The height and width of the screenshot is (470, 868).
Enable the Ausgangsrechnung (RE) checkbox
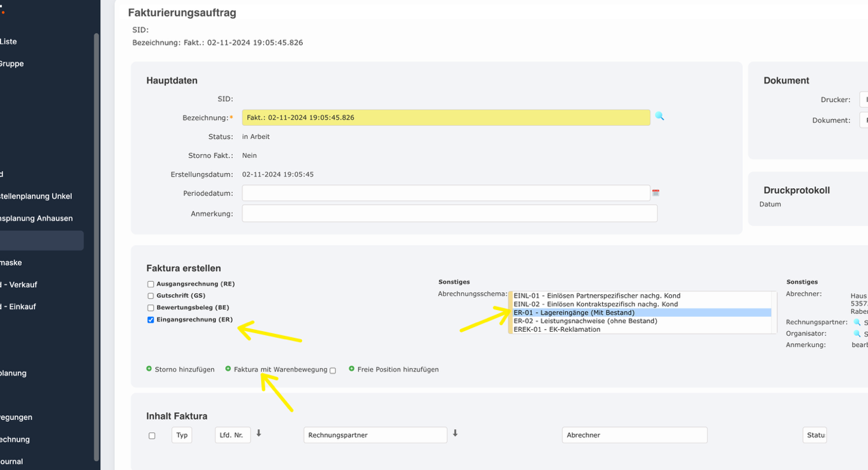[150, 283]
